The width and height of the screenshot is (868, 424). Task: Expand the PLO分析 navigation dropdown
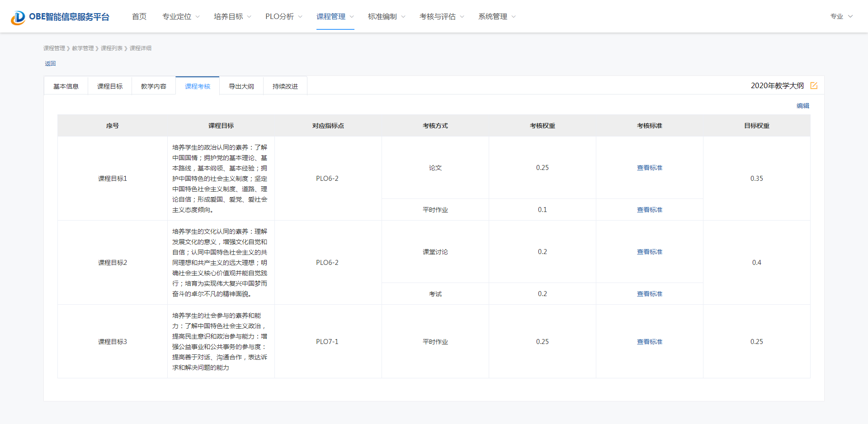point(283,17)
